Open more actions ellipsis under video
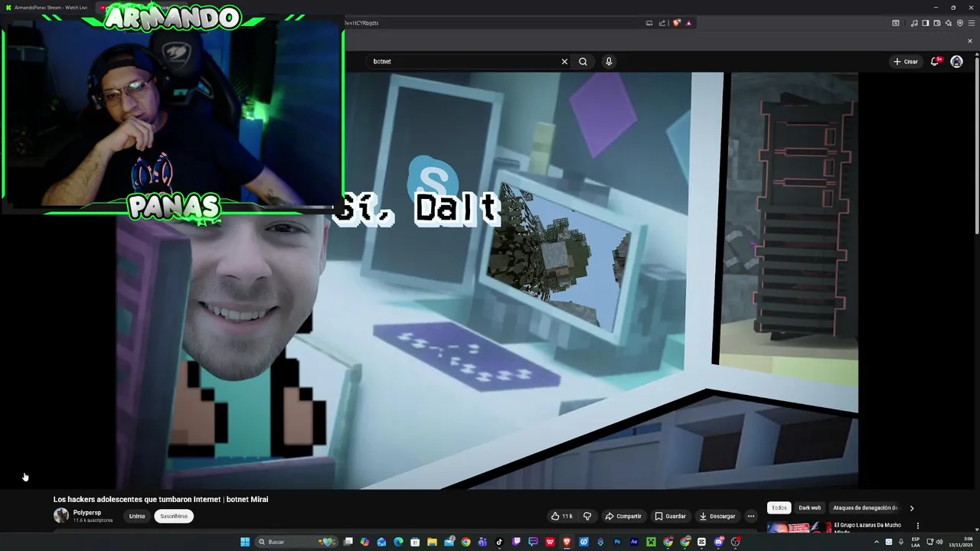The height and width of the screenshot is (551, 980). (x=751, y=516)
